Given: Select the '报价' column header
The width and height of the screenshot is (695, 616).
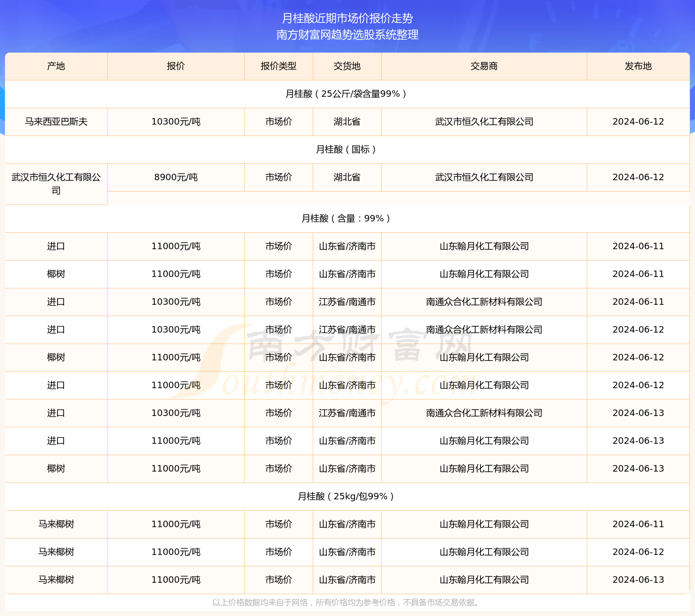Looking at the screenshot, I should pos(176,66).
